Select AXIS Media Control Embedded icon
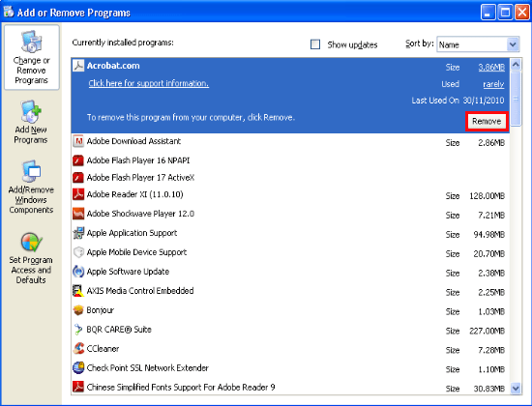The height and width of the screenshot is (406, 532). click(x=78, y=291)
